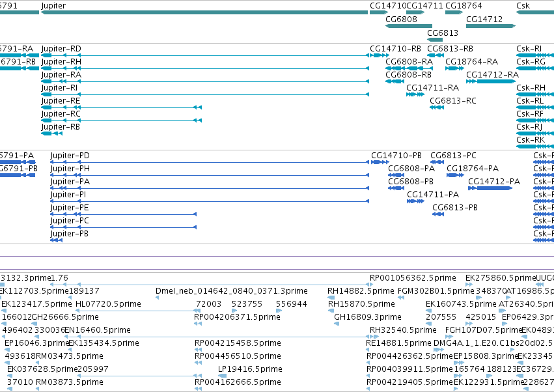The width and height of the screenshot is (554, 392).
Task: Select the Jupiter-PC protein label
Action: [x=70, y=221]
